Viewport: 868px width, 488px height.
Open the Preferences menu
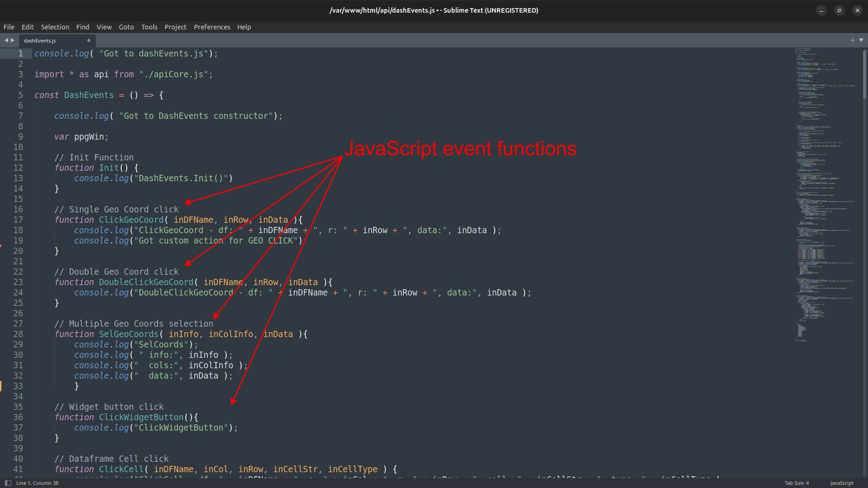pos(212,27)
